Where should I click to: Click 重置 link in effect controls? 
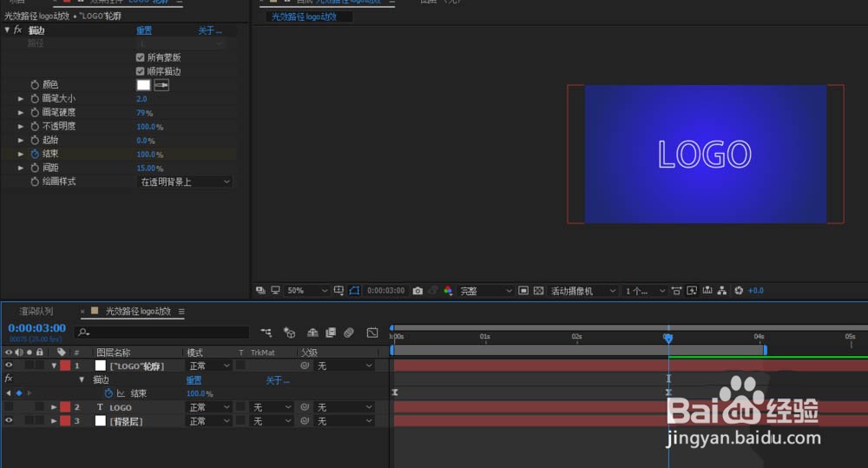pyautogui.click(x=144, y=30)
